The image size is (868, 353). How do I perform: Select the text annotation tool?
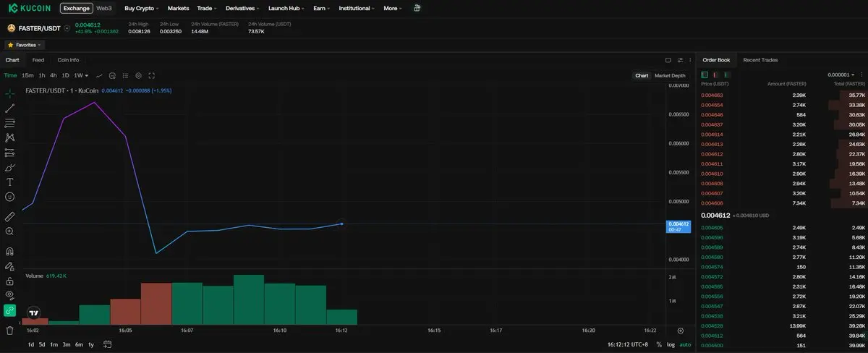click(x=10, y=182)
